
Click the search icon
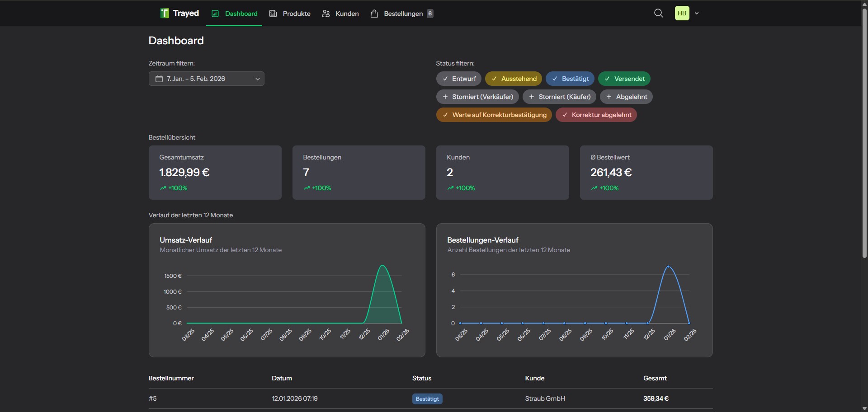coord(658,13)
